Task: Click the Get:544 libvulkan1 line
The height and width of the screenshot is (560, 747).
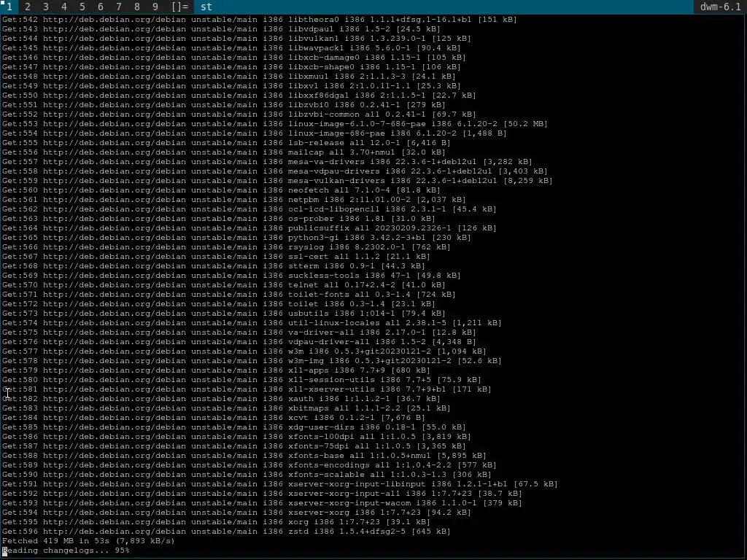Action: click(x=236, y=39)
